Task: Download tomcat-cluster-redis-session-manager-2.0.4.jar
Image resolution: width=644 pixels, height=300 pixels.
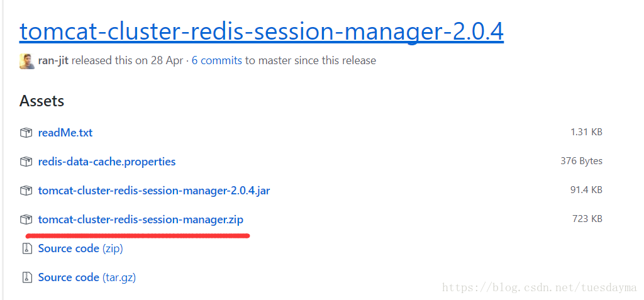Action: click(154, 191)
